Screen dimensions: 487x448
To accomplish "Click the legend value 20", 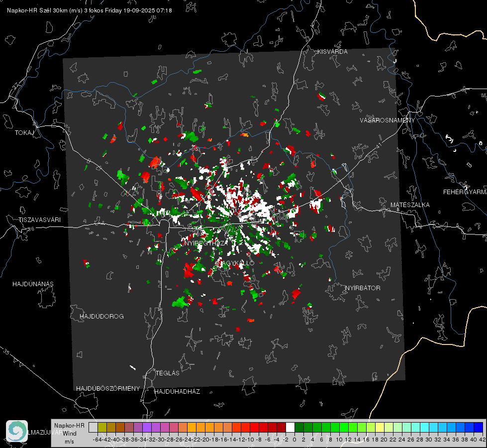I will tap(384, 440).
